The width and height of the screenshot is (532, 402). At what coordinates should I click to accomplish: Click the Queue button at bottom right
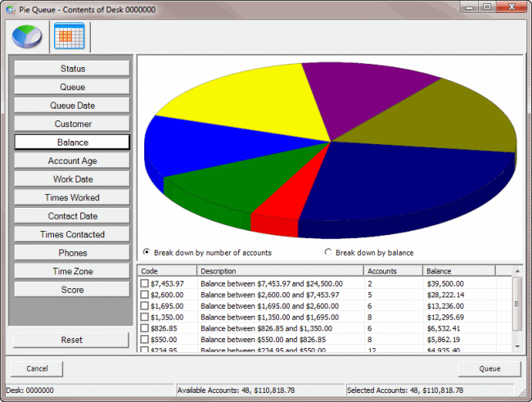click(x=489, y=368)
